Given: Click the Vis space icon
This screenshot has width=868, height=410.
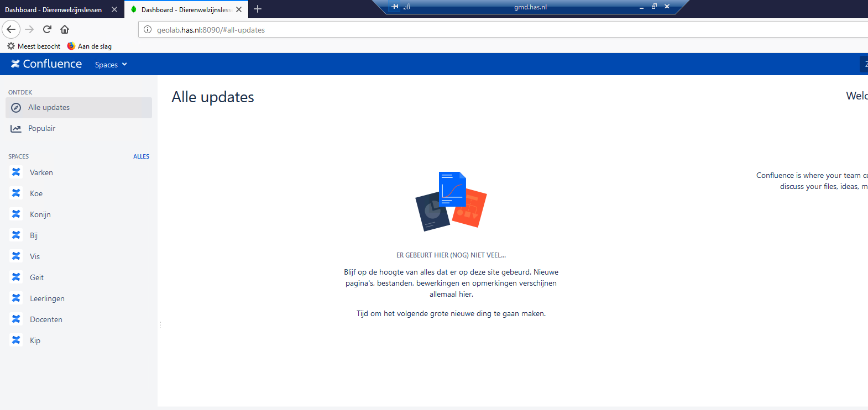Looking at the screenshot, I should pos(16,256).
